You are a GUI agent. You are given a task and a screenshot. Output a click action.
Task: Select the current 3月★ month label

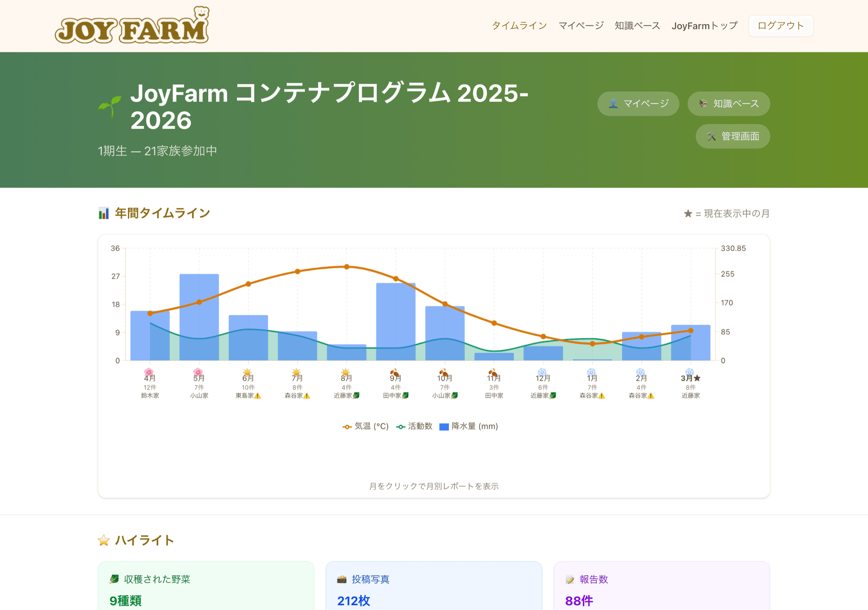tap(690, 378)
